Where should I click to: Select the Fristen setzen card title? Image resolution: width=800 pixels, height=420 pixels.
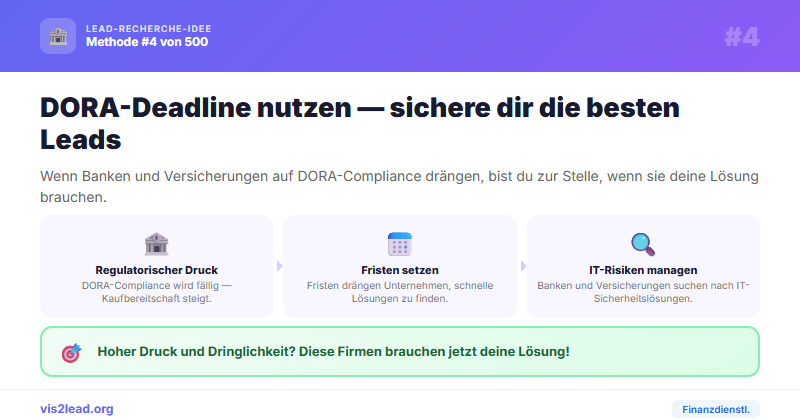pos(399,270)
